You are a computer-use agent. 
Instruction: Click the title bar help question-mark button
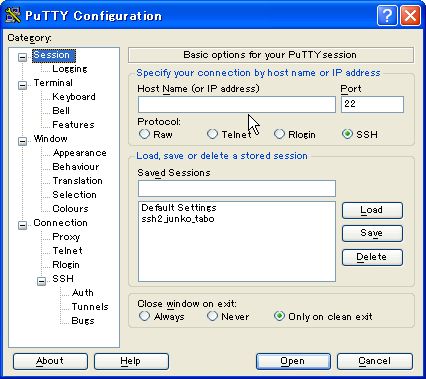(387, 15)
